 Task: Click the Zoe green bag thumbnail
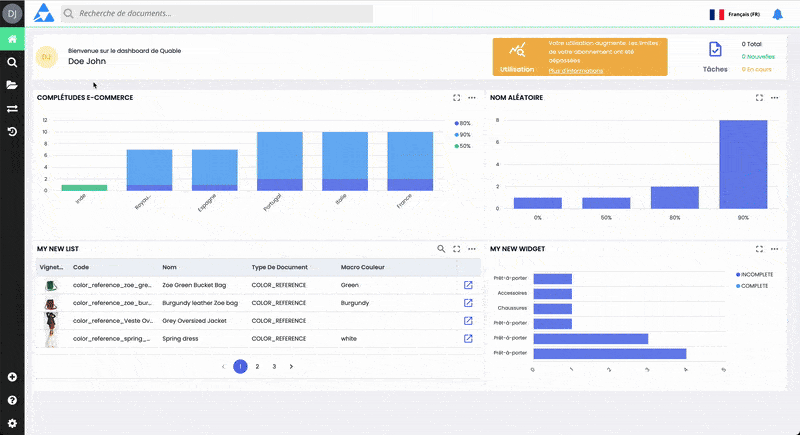point(51,286)
